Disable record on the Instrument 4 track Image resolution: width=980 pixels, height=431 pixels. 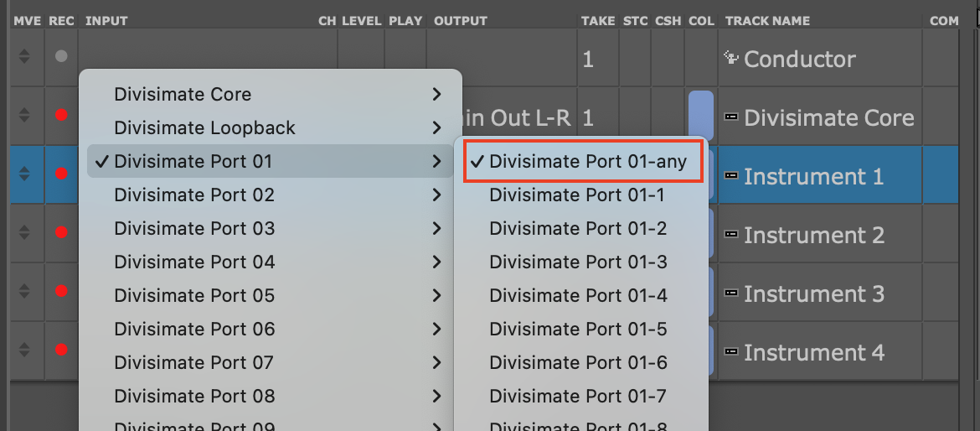pos(60,350)
